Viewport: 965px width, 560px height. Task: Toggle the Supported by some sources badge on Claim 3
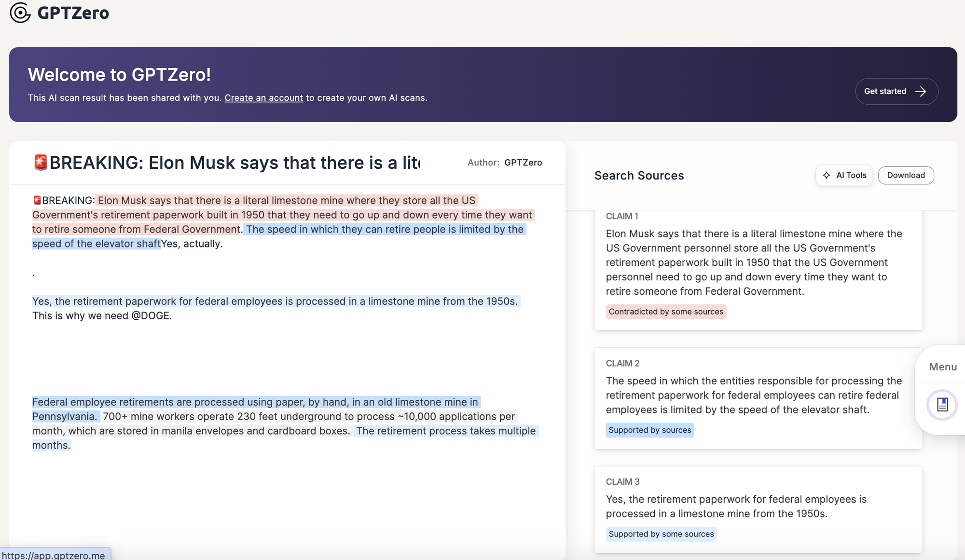pyautogui.click(x=661, y=534)
